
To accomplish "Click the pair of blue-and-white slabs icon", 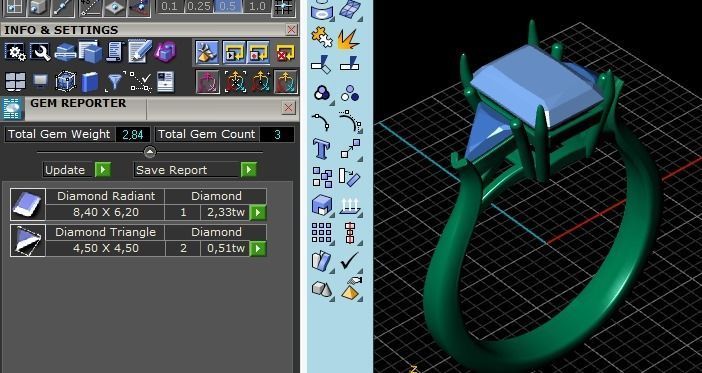I will (x=321, y=261).
